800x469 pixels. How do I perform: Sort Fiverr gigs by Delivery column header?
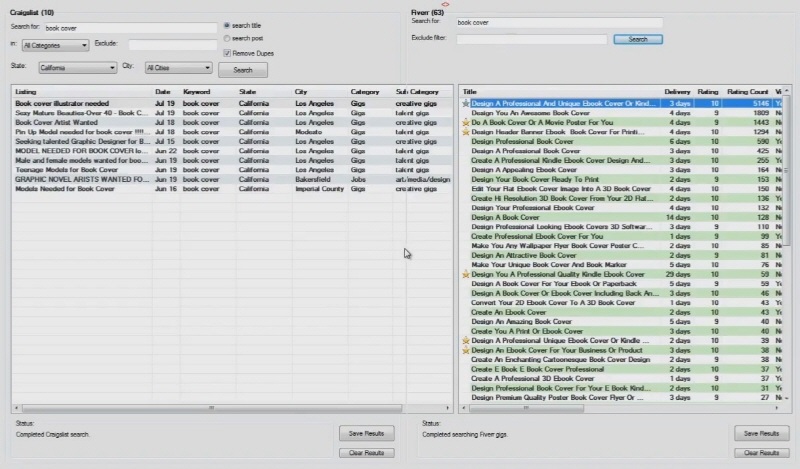[x=677, y=92]
